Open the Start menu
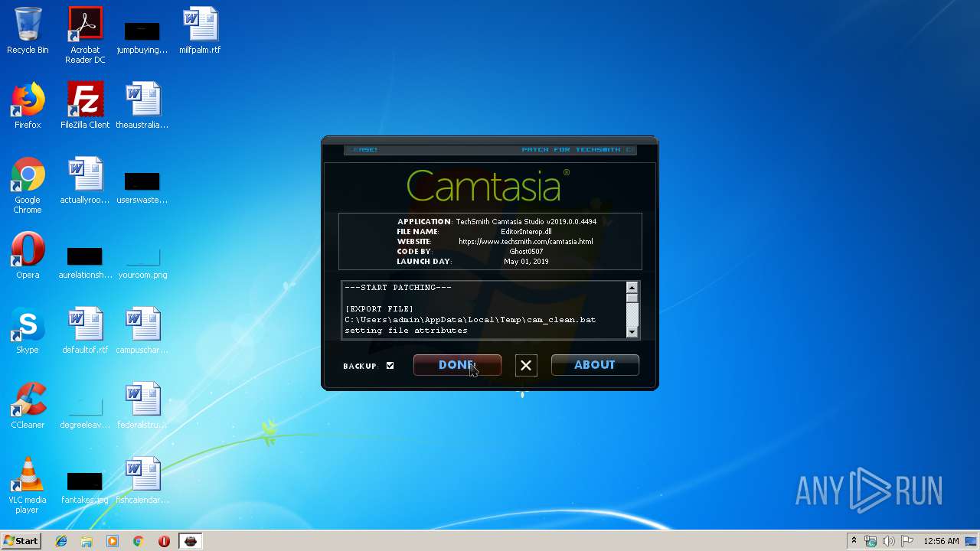The width and height of the screenshot is (980, 551). 21,541
